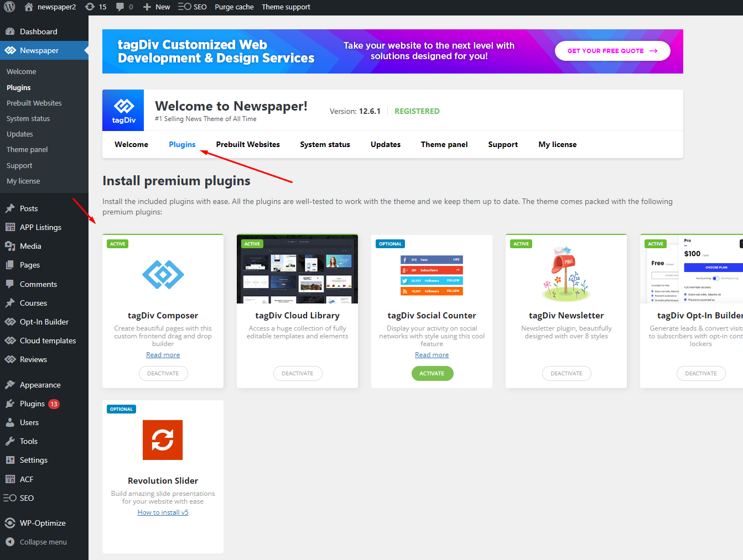743x560 pixels.
Task: Click the Tools wrench icon
Action: click(x=10, y=441)
